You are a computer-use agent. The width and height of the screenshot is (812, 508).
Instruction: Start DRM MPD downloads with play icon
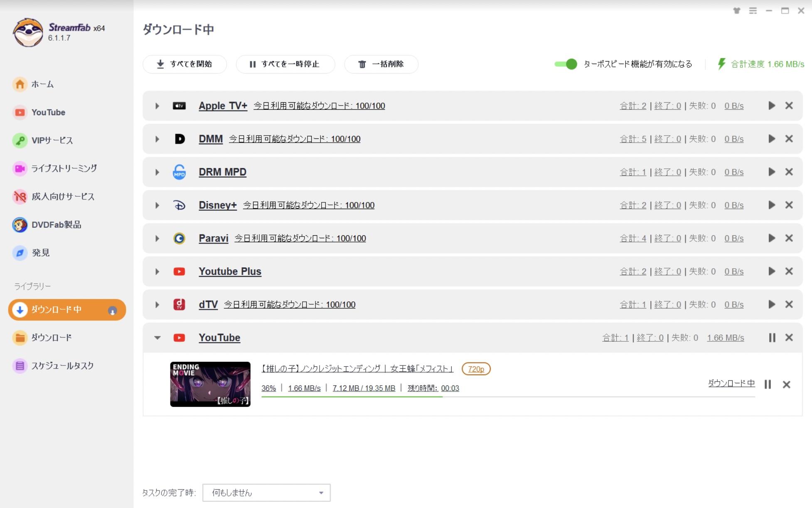point(772,172)
